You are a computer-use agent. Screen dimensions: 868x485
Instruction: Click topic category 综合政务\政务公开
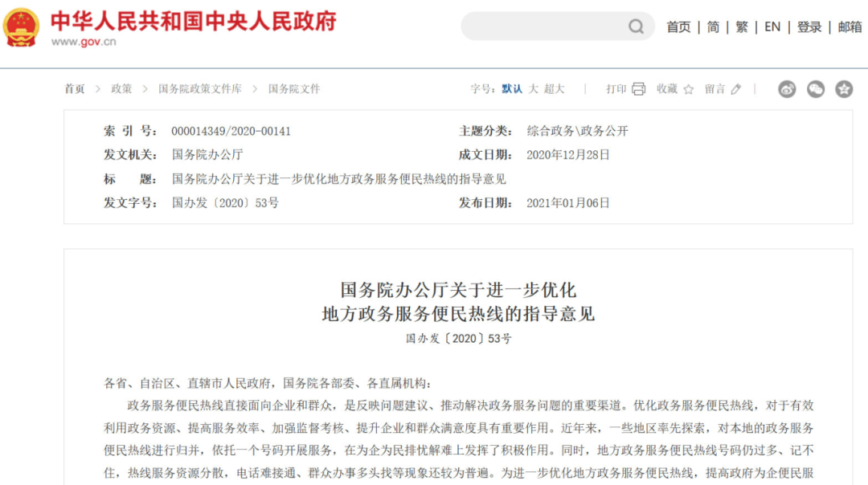pos(577,131)
